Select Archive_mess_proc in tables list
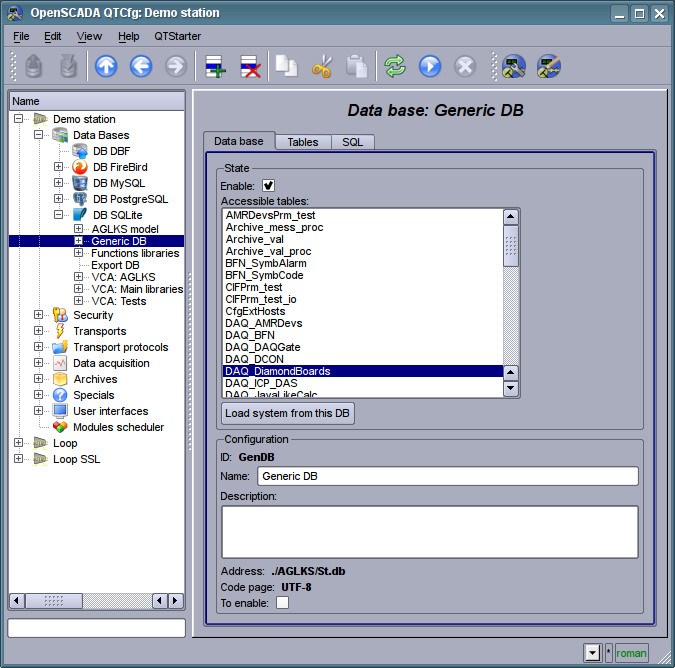675x668 pixels. pos(362,227)
